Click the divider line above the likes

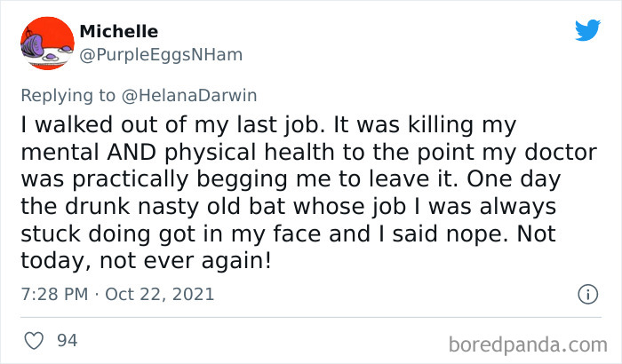coord(311,316)
